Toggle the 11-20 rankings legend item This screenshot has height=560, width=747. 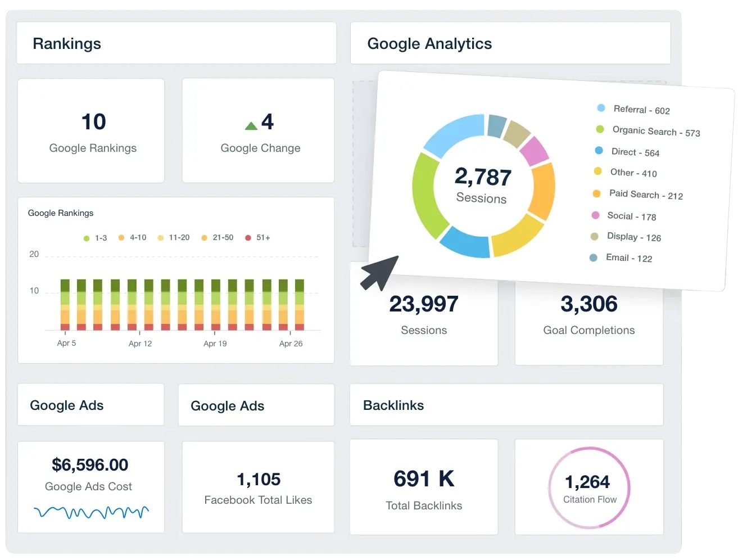[x=174, y=238]
